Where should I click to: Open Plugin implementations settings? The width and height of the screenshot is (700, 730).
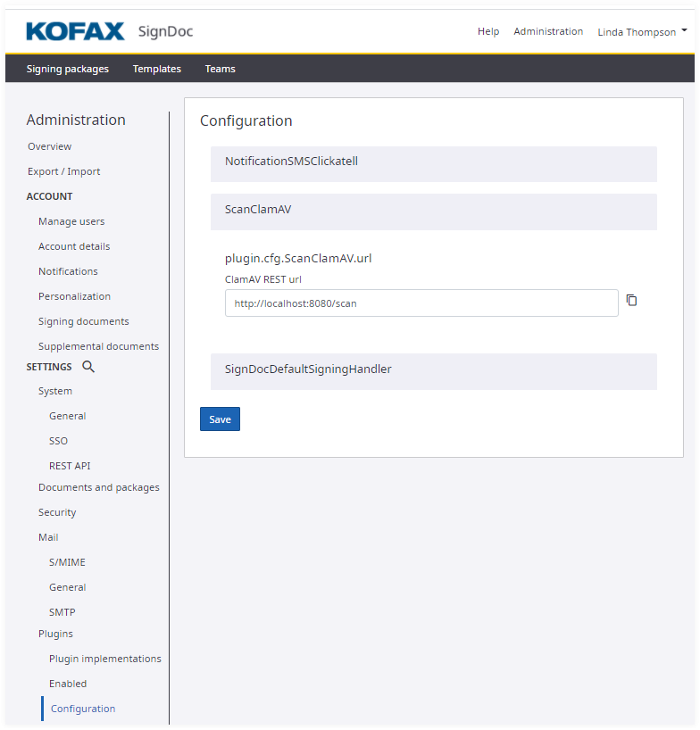105,659
